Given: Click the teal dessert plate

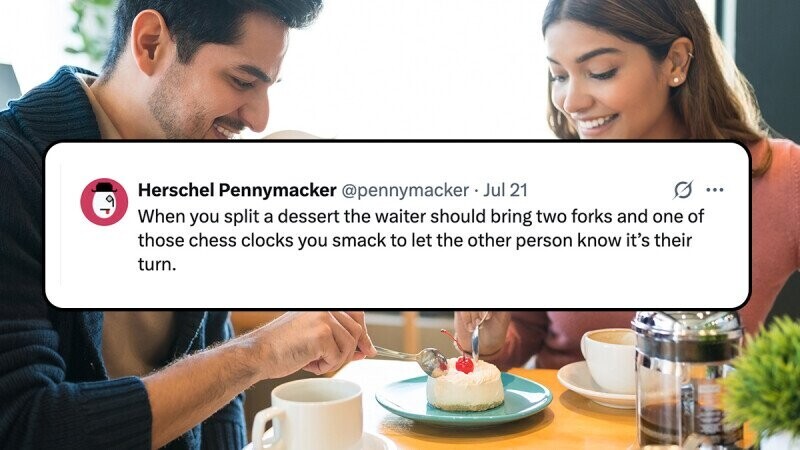Looking at the screenshot, I should (x=464, y=401).
